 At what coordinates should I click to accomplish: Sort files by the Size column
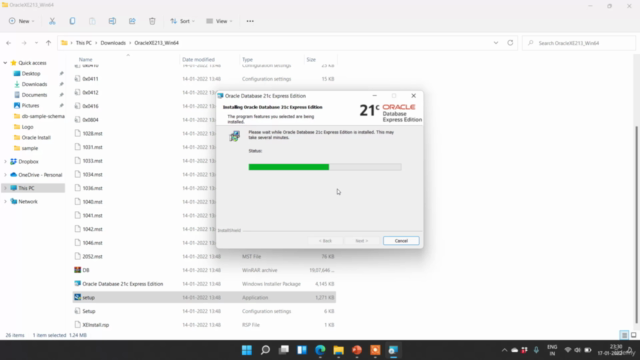pyautogui.click(x=311, y=60)
